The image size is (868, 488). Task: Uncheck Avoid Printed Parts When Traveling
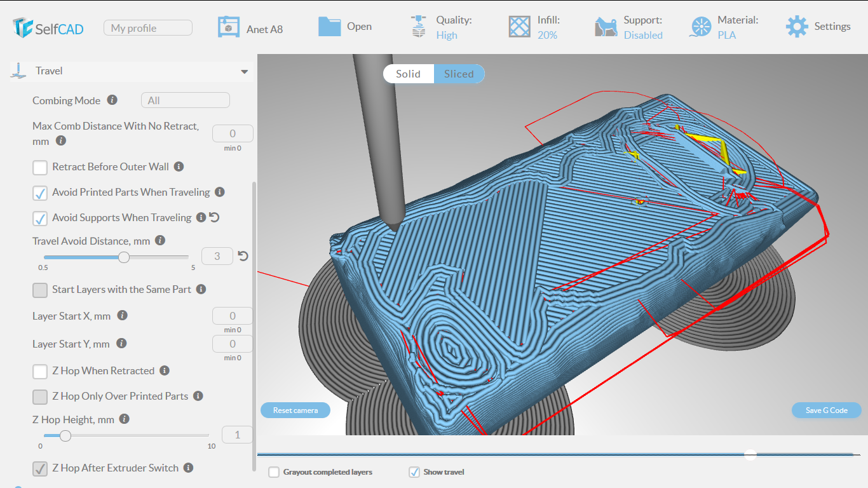coord(40,193)
